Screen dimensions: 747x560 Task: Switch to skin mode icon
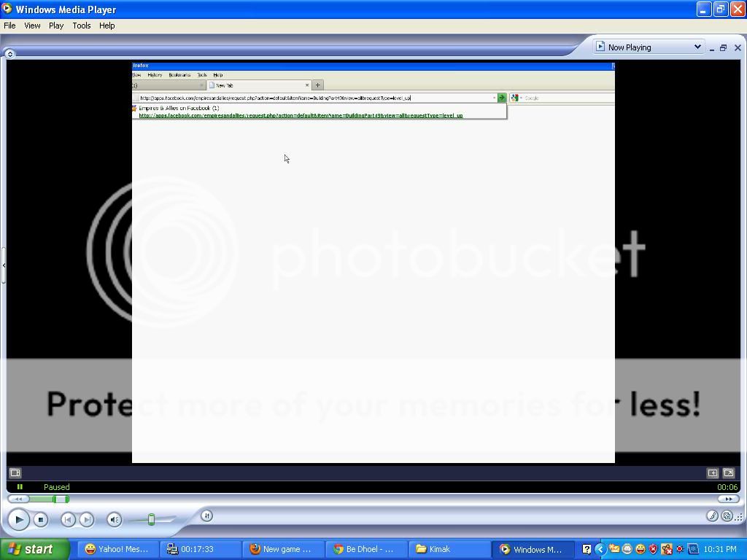[727, 516]
